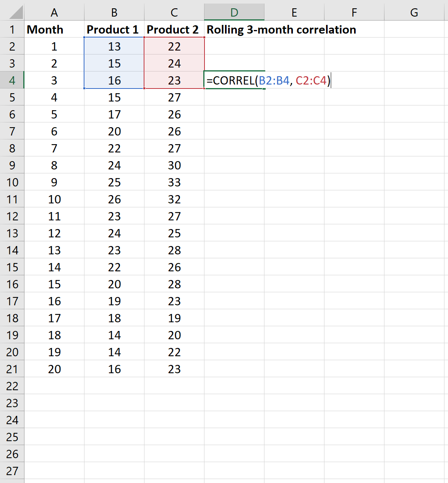Image resolution: width=448 pixels, height=483 pixels.
Task: Click cell A12 containing month 11
Action: click(x=54, y=216)
